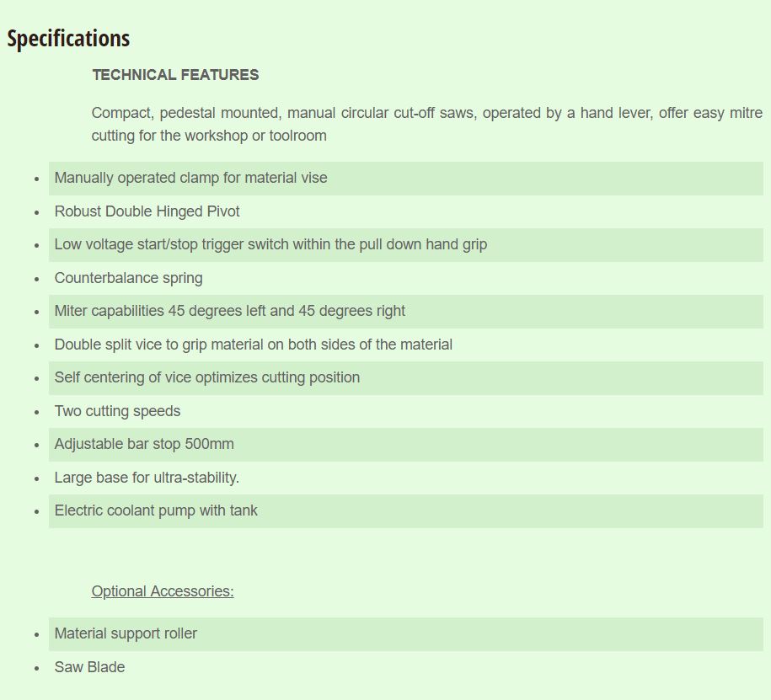Click the 'Low voltage start/stop trigger switch' row
Viewport: 771px width, 700px height.
click(405, 245)
